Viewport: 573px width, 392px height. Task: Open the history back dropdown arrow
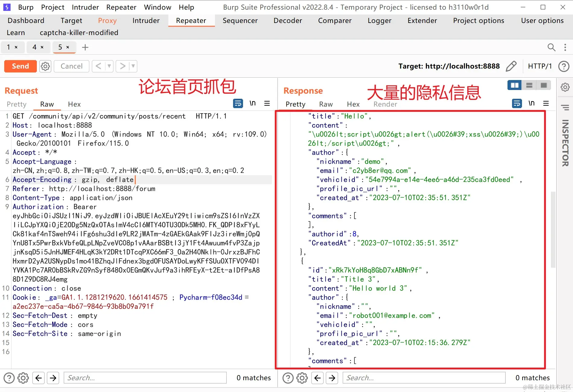point(109,66)
